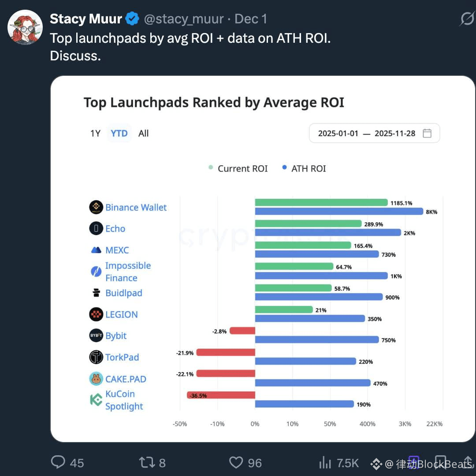Retweet the post via the repost icon
The height and width of the screenshot is (476, 476).
(x=147, y=462)
